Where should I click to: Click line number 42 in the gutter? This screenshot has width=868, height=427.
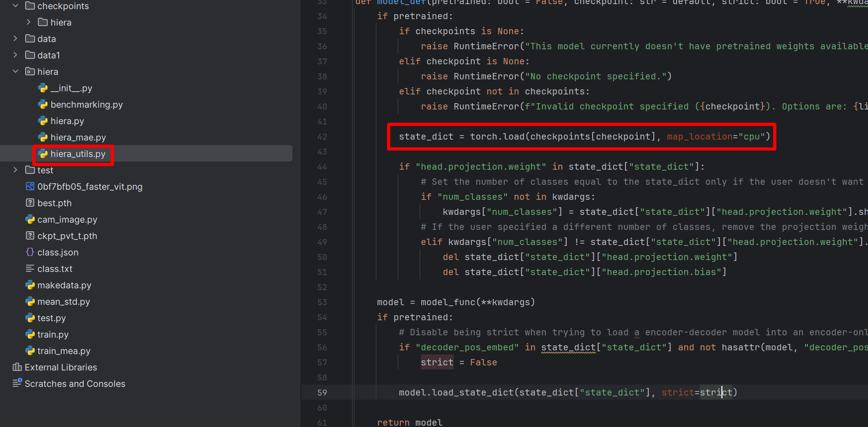[322, 137]
